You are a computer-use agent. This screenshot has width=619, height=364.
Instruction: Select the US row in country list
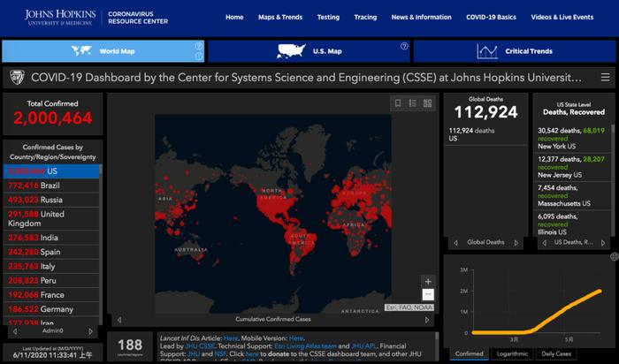pos(51,171)
